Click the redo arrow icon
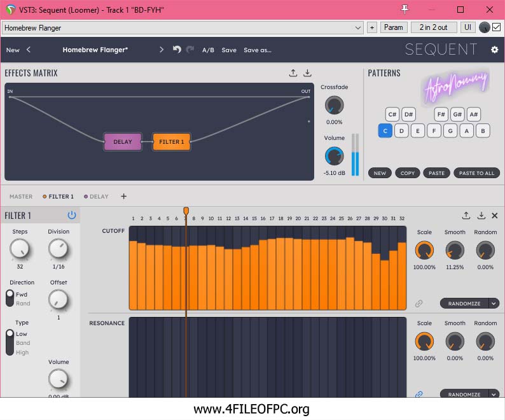Image resolution: width=505 pixels, height=420 pixels. pyautogui.click(x=190, y=50)
